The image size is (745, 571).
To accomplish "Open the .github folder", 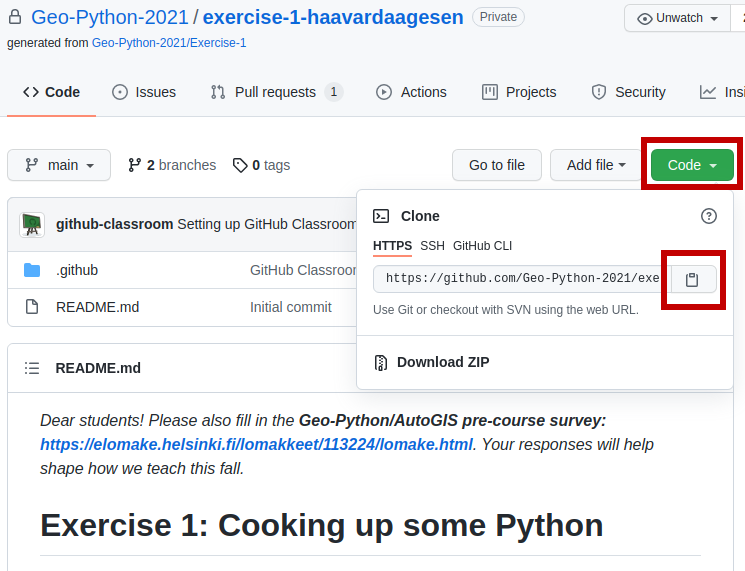I will [x=77, y=270].
